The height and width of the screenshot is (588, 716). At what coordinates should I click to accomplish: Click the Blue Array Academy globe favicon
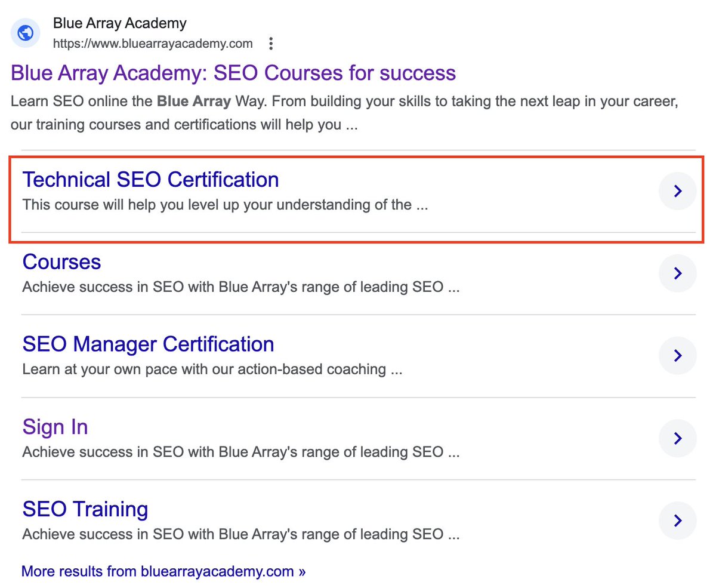click(x=25, y=33)
